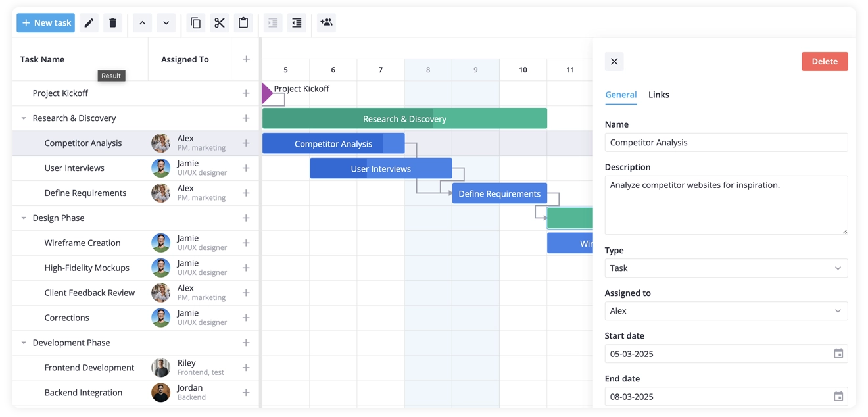Switch to the Links tab

[658, 95]
